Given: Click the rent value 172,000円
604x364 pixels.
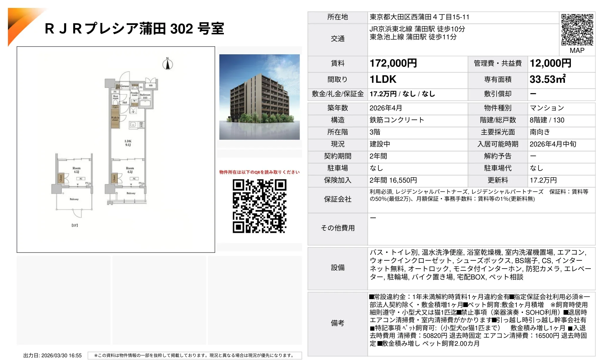Looking at the screenshot, I should (x=393, y=63).
